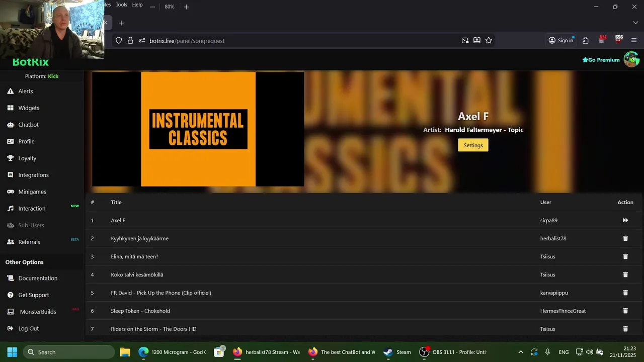Viewport: 644px width, 362px height.
Task: Open the user avatar in the header
Action: [631, 59]
